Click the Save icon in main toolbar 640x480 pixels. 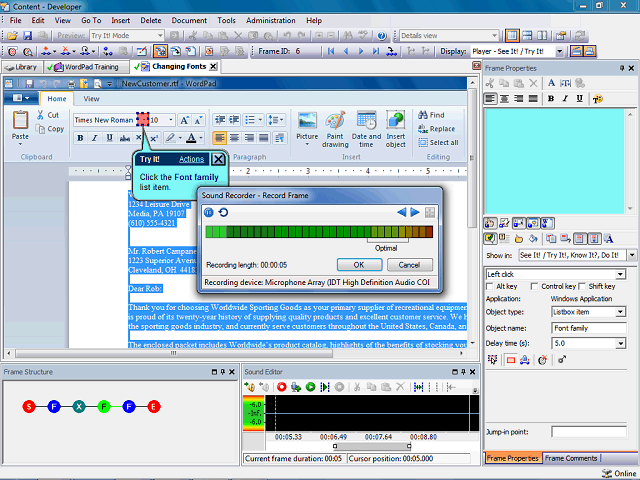coord(27,36)
